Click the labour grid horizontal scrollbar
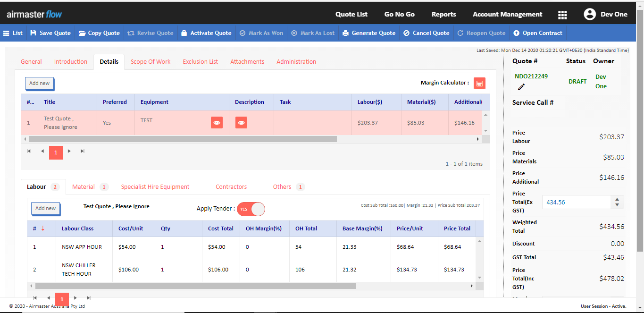The width and height of the screenshot is (644, 313). coord(195,286)
